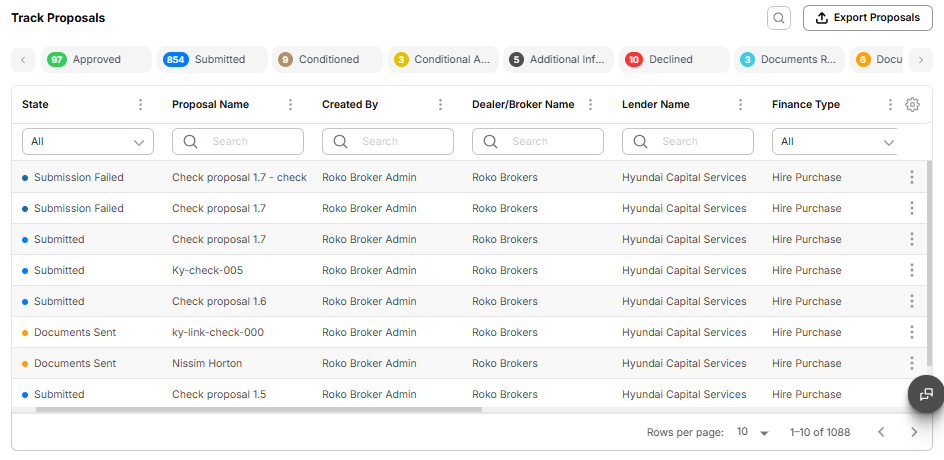The image size is (944, 460).
Task: Open row actions for Nissim Horton
Action: pos(912,363)
